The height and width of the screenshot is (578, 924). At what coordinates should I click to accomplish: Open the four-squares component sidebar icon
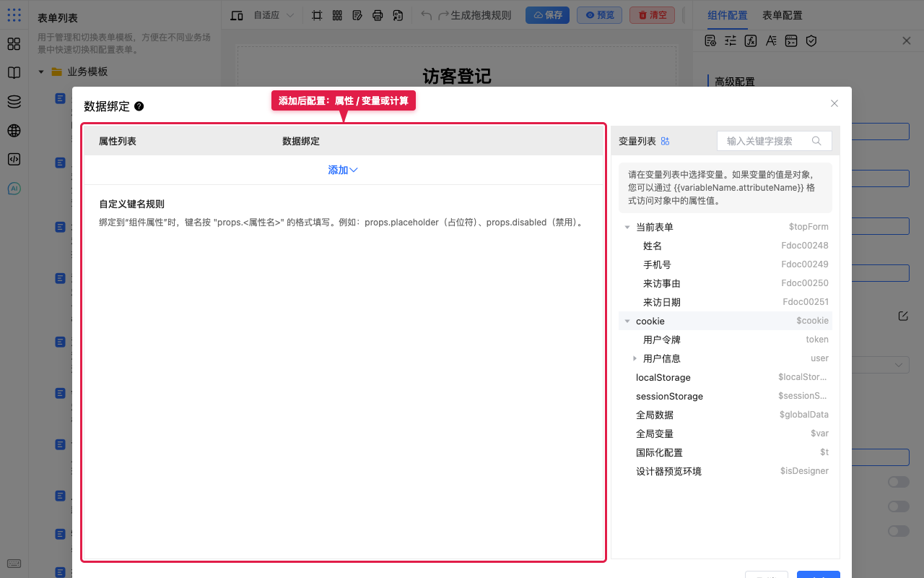coord(14,44)
